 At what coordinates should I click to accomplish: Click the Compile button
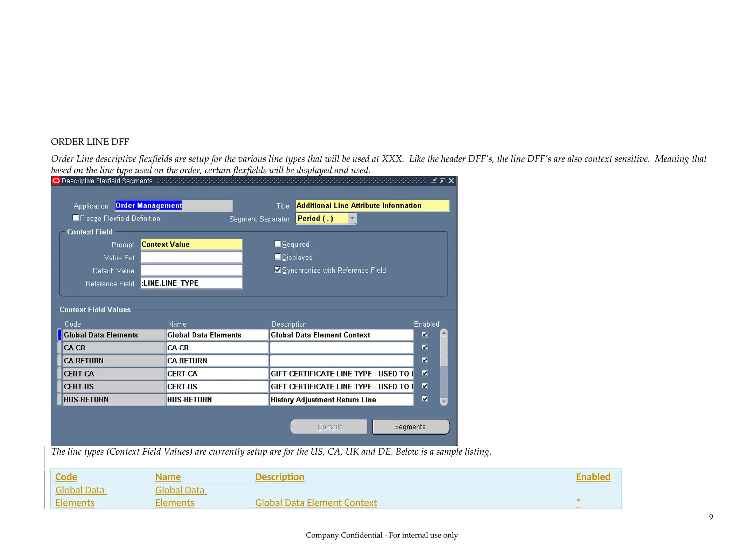(329, 427)
